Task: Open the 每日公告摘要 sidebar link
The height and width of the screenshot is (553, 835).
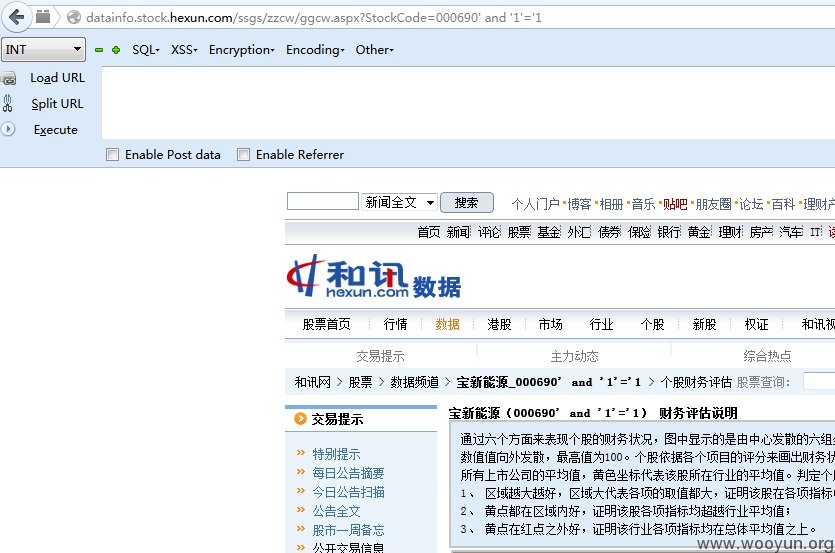Action: tap(348, 473)
